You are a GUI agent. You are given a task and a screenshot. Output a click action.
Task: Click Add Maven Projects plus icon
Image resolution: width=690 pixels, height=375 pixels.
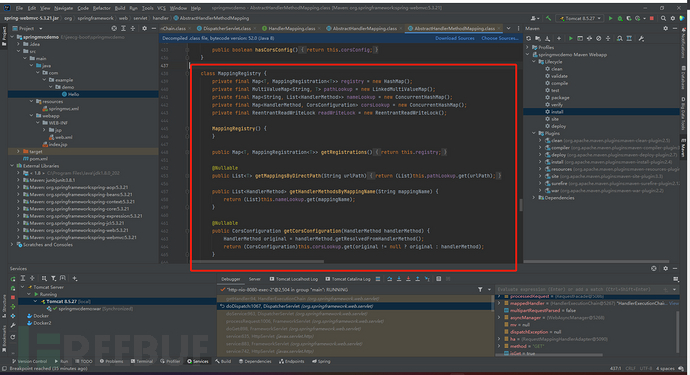[559, 39]
